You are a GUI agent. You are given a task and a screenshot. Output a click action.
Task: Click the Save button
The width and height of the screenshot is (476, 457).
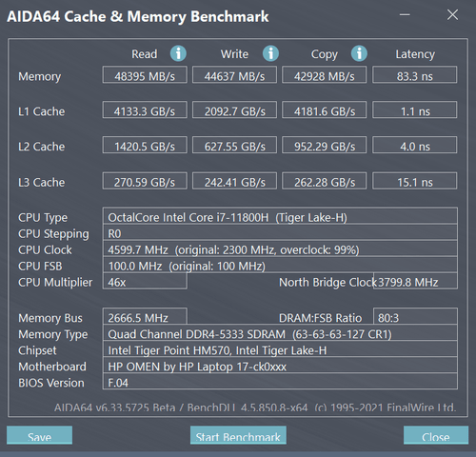click(x=39, y=435)
